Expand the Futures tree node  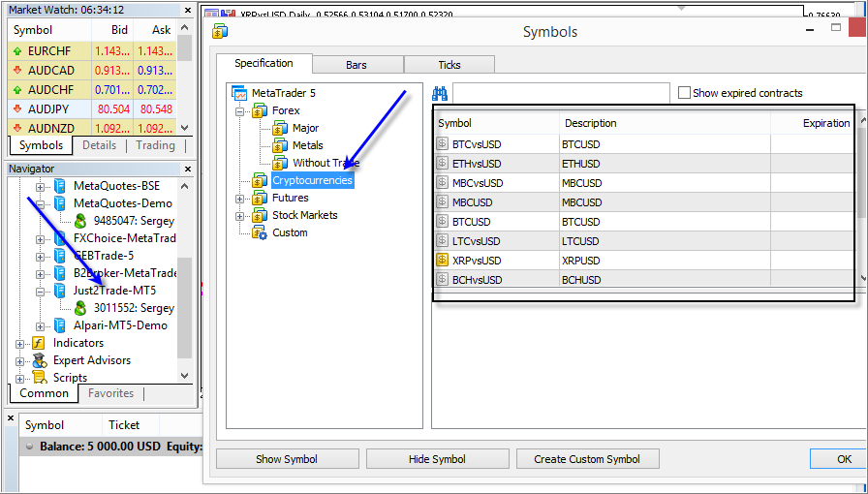239,199
